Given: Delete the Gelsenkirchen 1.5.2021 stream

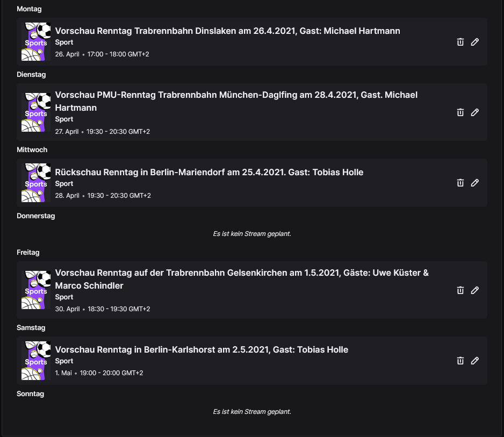Looking at the screenshot, I should pyautogui.click(x=460, y=290).
